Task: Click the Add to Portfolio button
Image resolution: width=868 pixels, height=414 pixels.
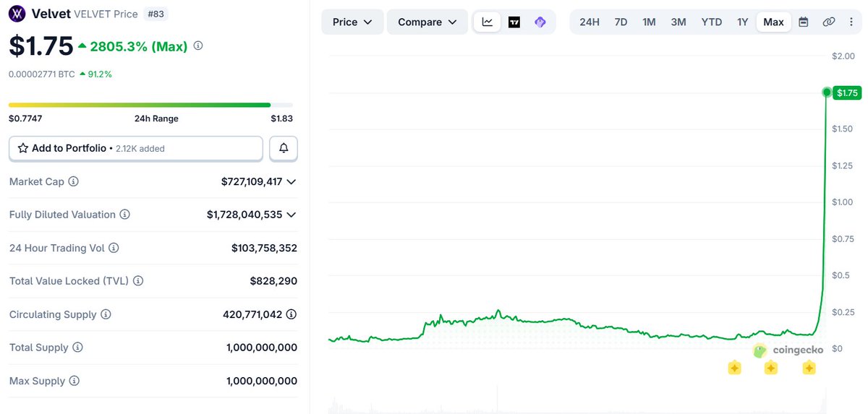Action: click(136, 148)
